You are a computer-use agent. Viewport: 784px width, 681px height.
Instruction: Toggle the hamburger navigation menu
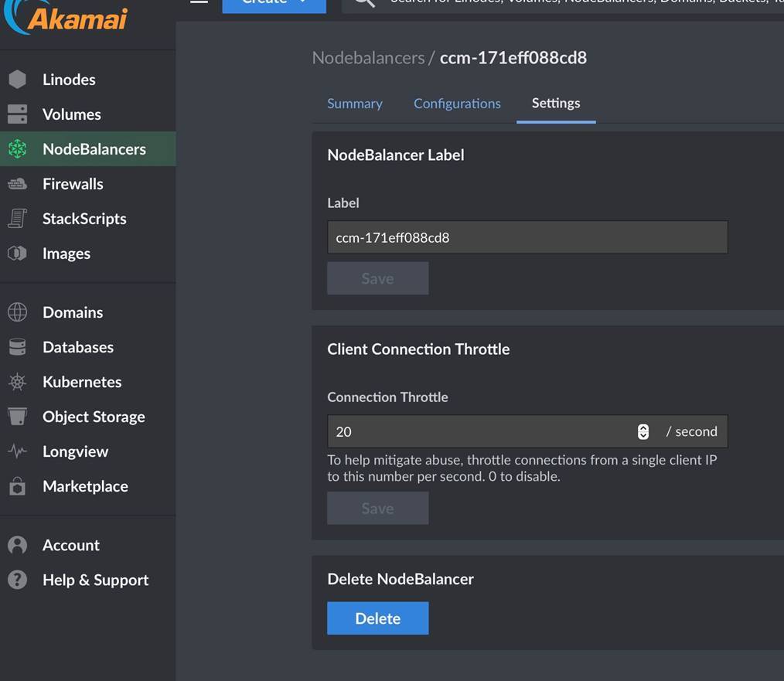(x=199, y=2)
